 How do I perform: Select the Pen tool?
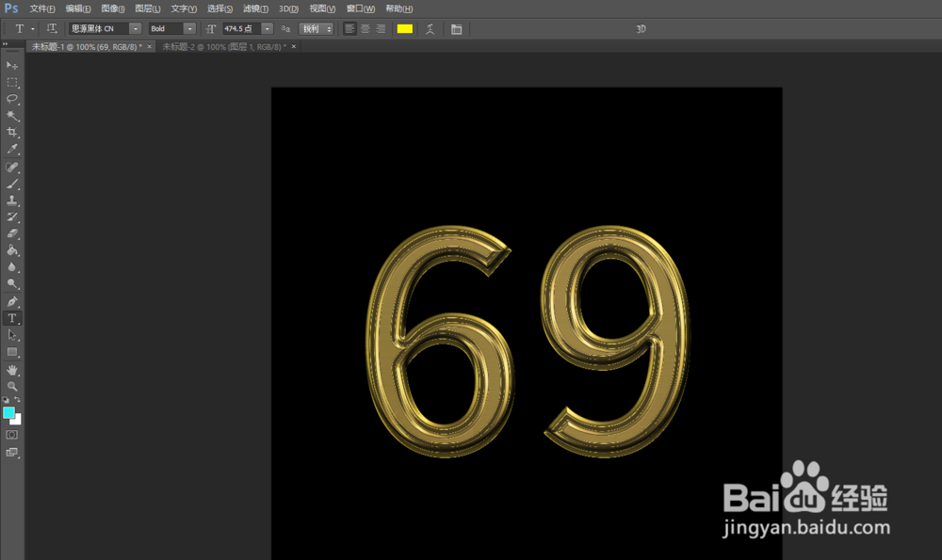12,302
